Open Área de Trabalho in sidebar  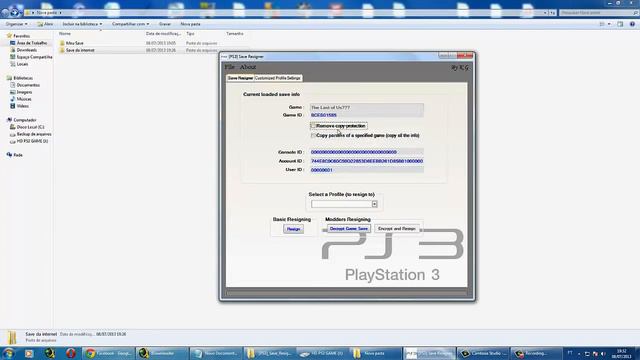pyautogui.click(x=31, y=43)
